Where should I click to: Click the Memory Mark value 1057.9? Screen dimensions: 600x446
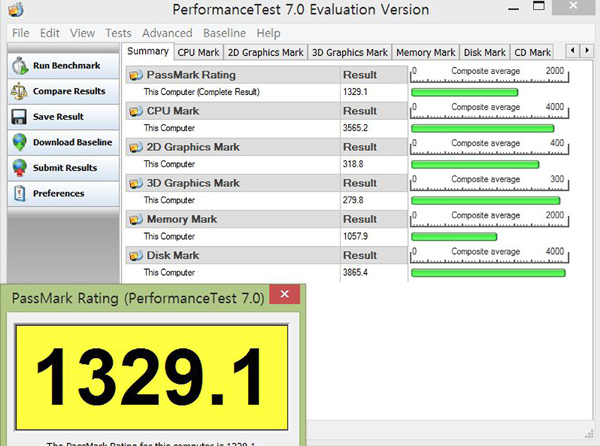pyautogui.click(x=355, y=237)
